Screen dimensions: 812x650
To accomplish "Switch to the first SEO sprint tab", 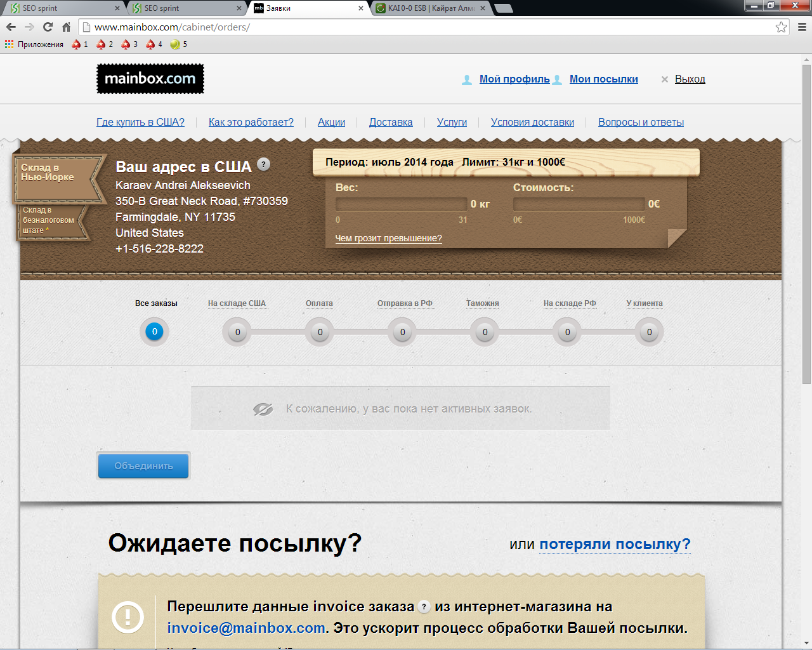I will click(x=62, y=8).
